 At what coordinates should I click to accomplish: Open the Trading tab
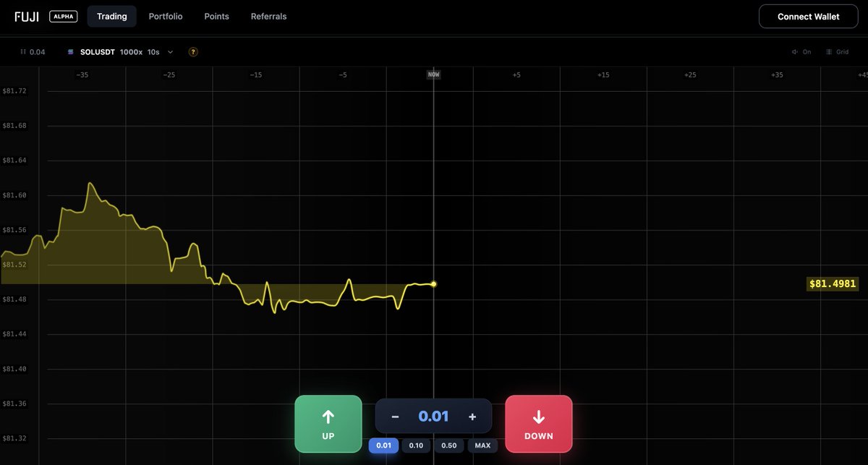tap(112, 17)
